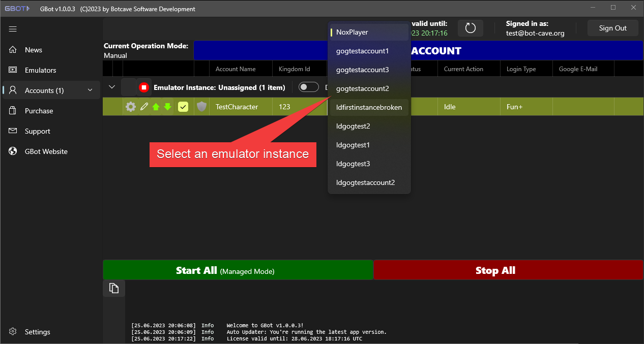Image resolution: width=644 pixels, height=344 pixels.
Task: Click the gear icon for TestCharacter
Action: (131, 107)
